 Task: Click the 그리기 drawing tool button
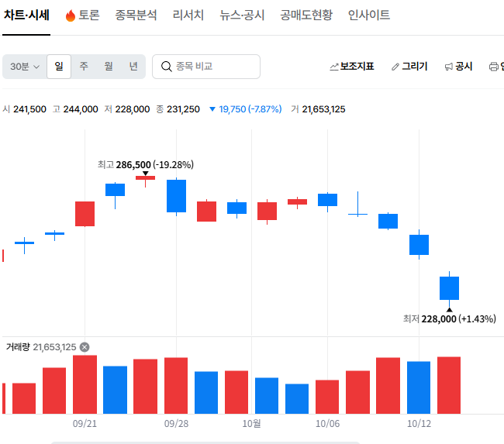[x=409, y=67]
